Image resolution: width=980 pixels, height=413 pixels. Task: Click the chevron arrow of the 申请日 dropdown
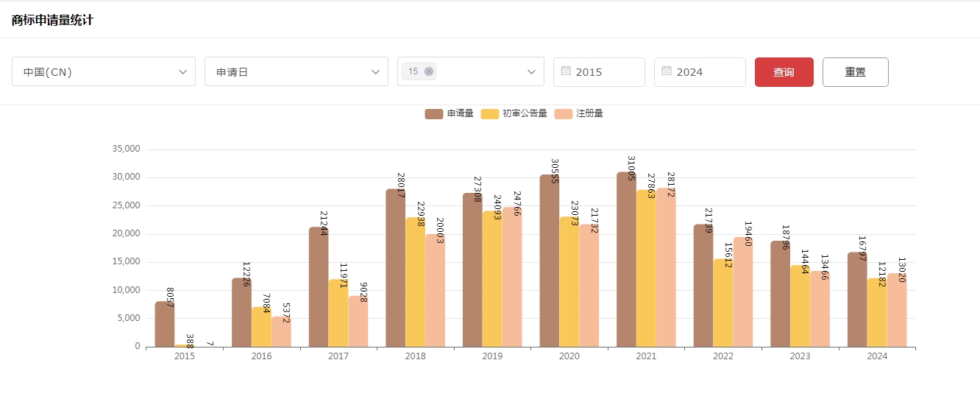tap(375, 71)
